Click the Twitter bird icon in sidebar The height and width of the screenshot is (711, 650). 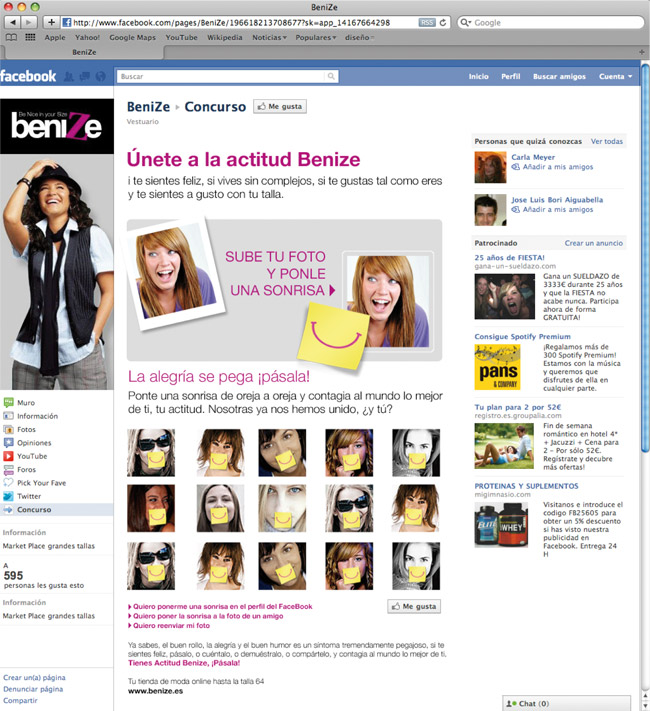coord(9,496)
